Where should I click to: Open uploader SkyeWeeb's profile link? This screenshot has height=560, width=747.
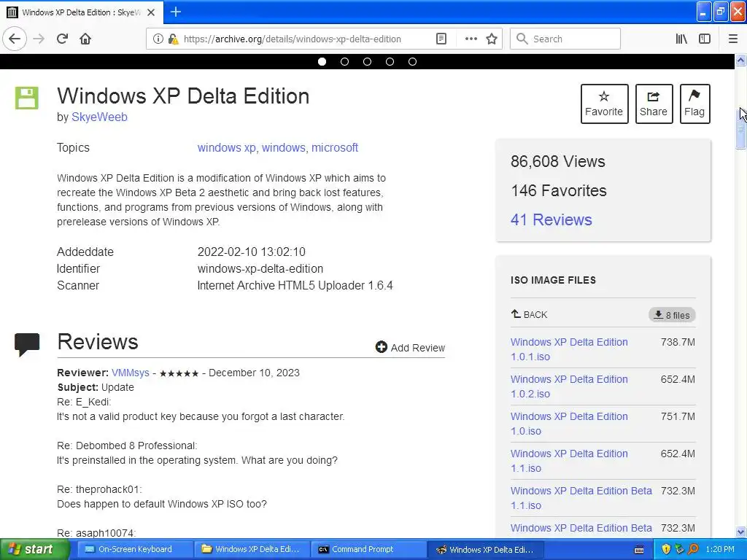[x=99, y=117]
